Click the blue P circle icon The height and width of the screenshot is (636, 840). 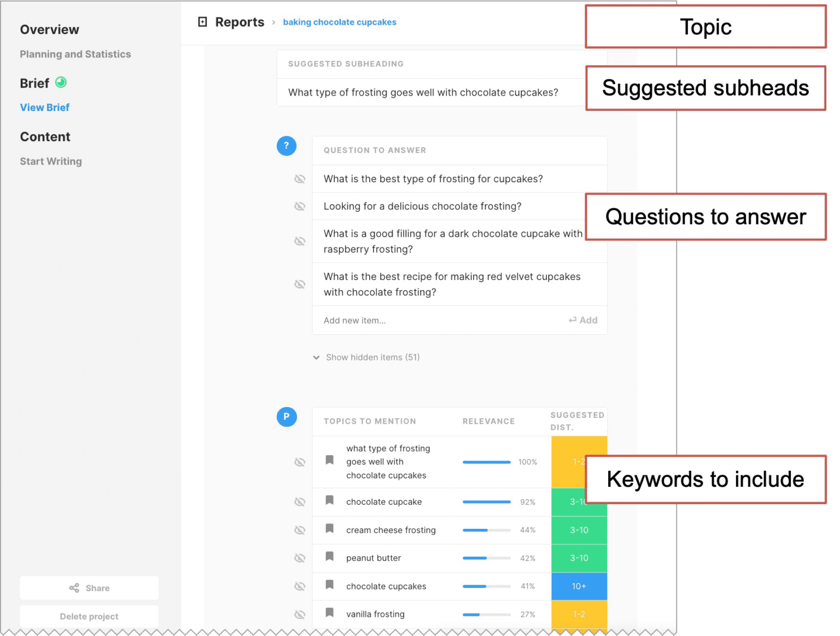[x=287, y=417]
